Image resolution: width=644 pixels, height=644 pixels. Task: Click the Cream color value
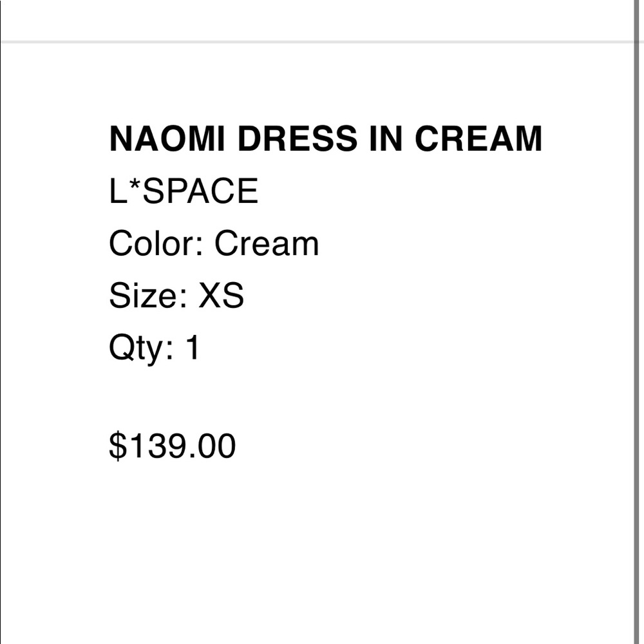pos(267,243)
